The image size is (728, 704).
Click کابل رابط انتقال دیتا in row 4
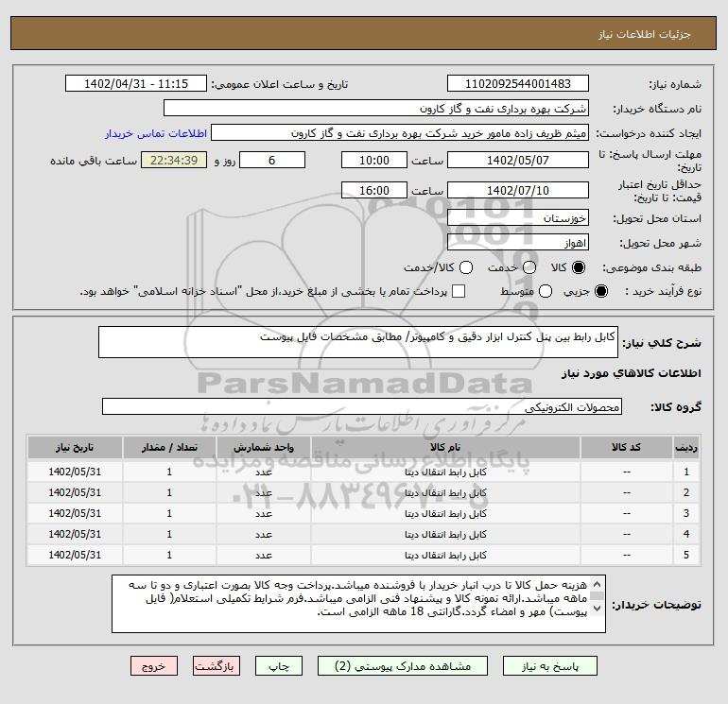click(x=445, y=535)
